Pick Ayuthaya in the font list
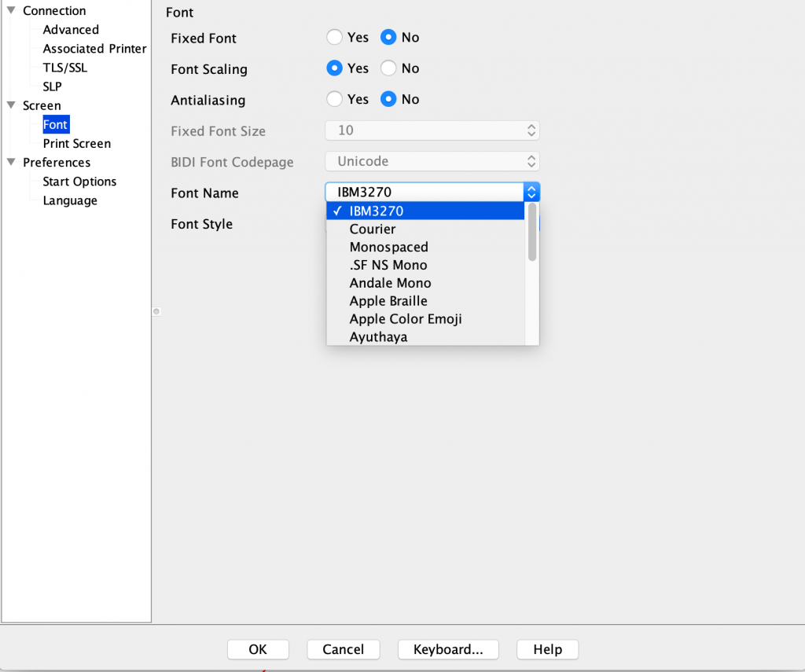This screenshot has width=805, height=672. pyautogui.click(x=378, y=338)
